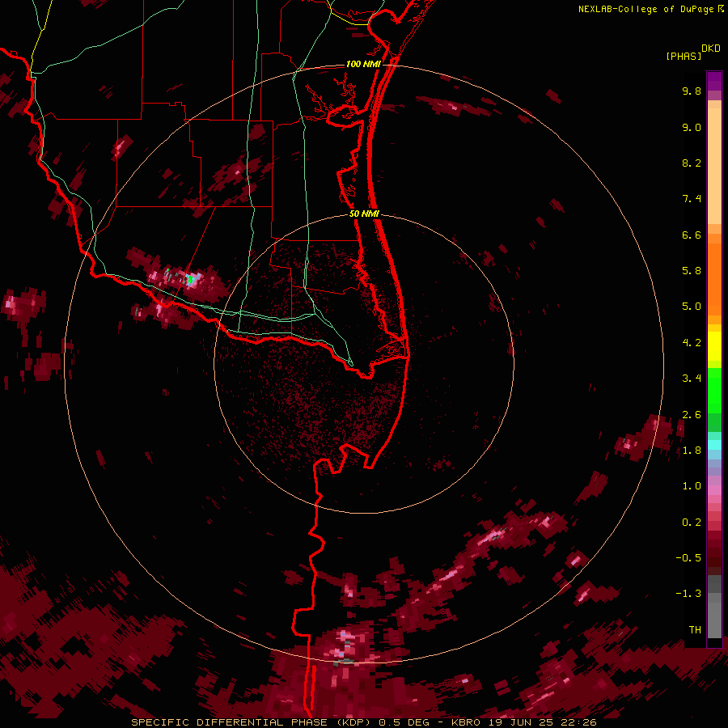Click the 1.0 scale value
Image resolution: width=728 pixels, height=728 pixels.
coord(692,486)
